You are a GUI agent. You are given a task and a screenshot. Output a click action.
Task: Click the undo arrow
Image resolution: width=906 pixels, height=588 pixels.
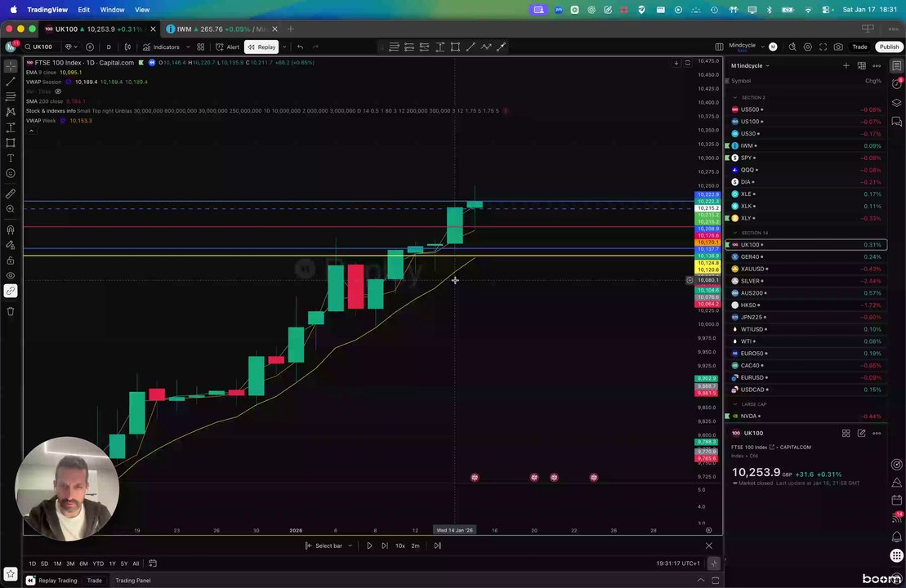300,47
